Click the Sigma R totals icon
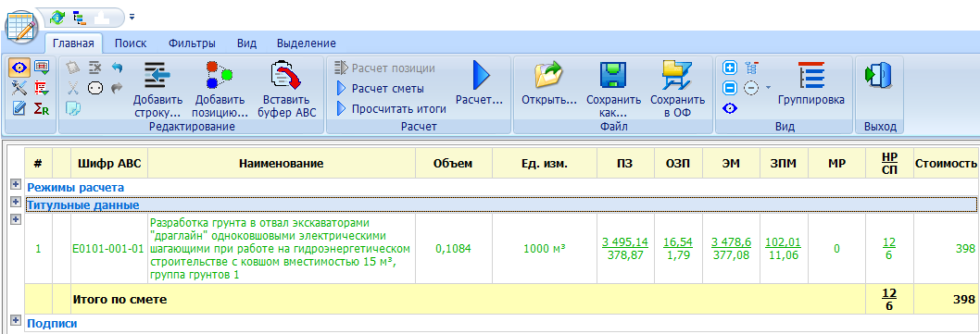 [42, 108]
